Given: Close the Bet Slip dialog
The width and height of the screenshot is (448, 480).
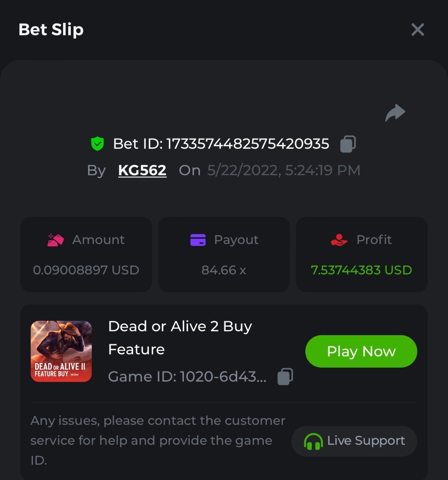Looking at the screenshot, I should pos(418,30).
